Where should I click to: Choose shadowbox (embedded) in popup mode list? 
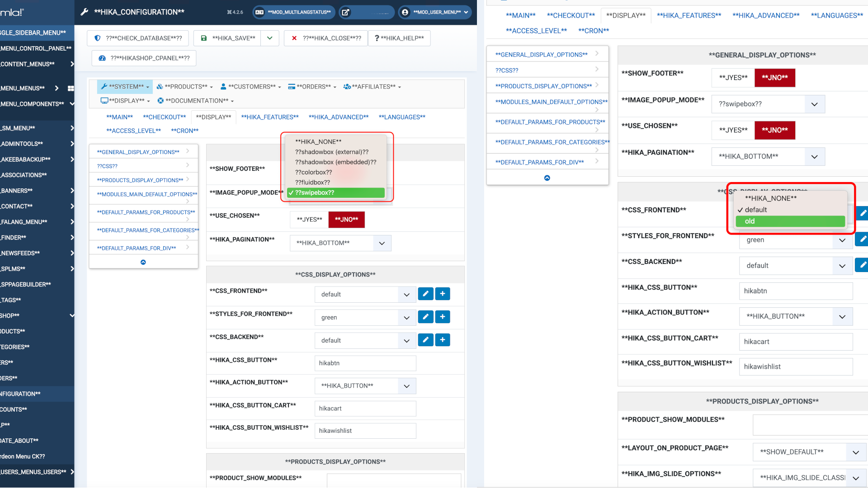coord(335,162)
